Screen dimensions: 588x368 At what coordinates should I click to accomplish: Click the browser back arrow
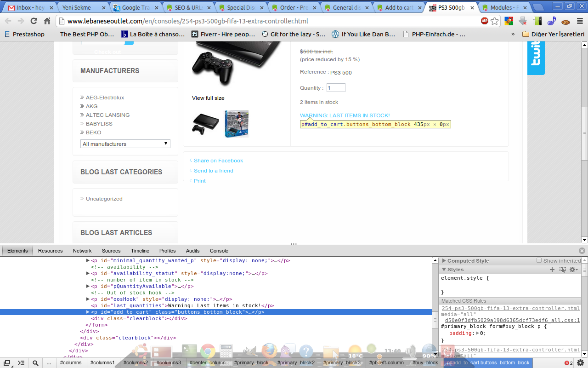pos(8,21)
